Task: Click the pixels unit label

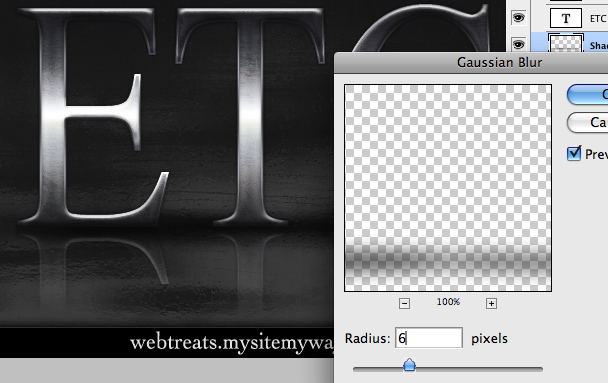Action: click(489, 338)
